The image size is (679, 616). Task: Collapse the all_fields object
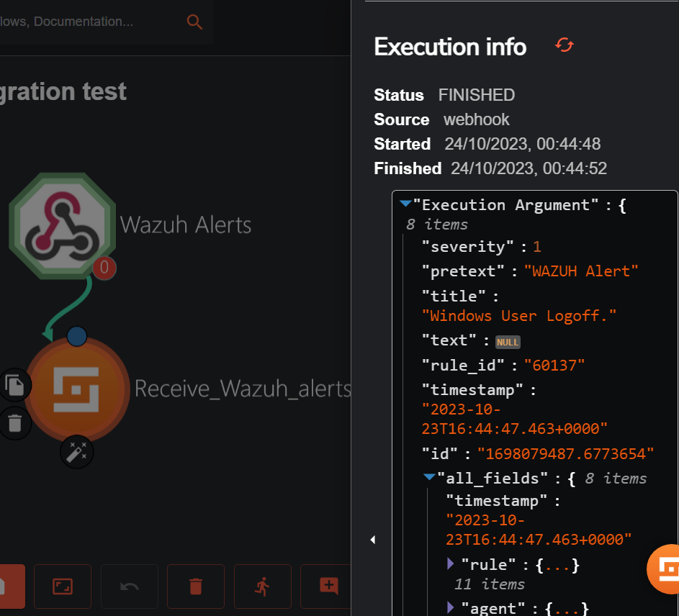(x=429, y=477)
